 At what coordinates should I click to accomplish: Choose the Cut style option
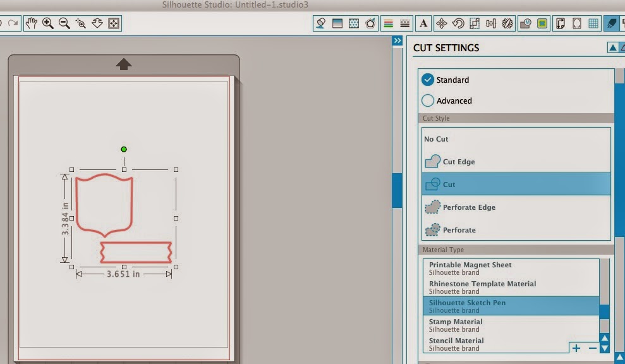[x=516, y=184]
